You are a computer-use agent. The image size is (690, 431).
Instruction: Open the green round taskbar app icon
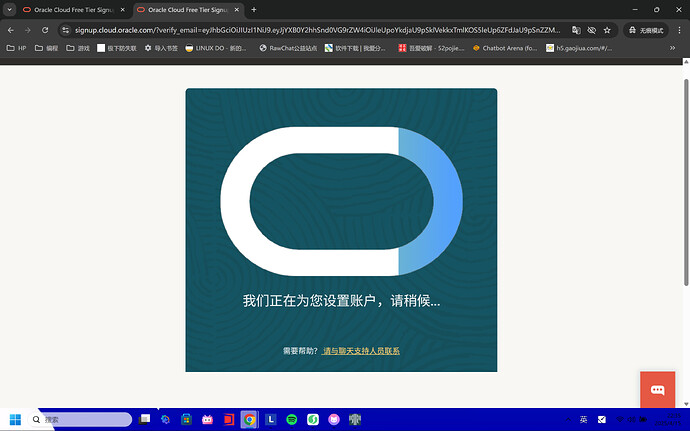[x=313, y=420]
